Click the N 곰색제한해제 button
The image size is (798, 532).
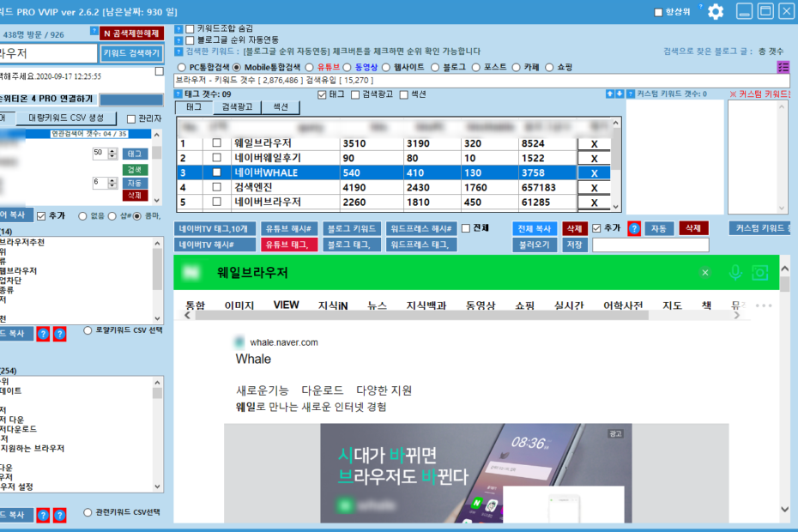(131, 33)
